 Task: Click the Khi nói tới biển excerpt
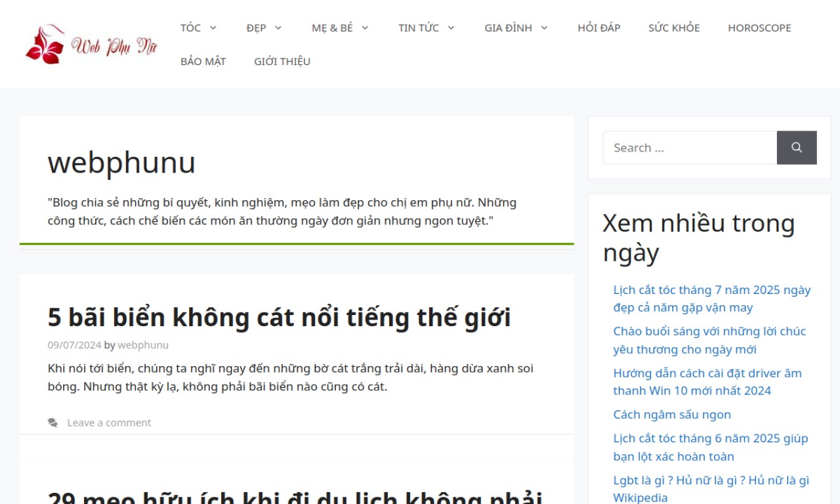(291, 377)
